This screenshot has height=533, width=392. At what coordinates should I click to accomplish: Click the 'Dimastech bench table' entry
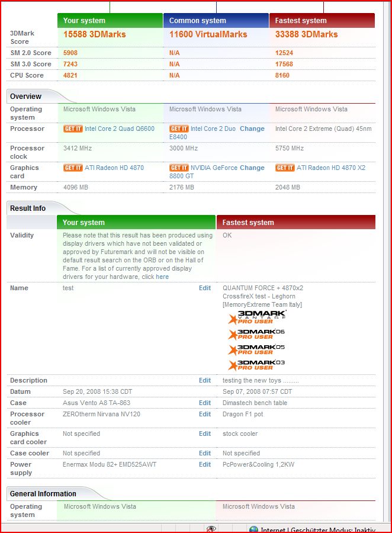pyautogui.click(x=255, y=403)
